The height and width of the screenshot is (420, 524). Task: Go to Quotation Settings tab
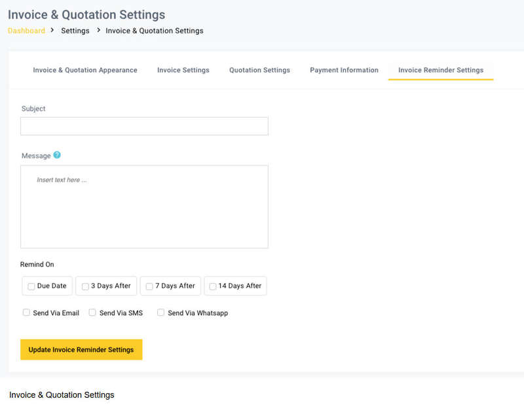tap(259, 70)
